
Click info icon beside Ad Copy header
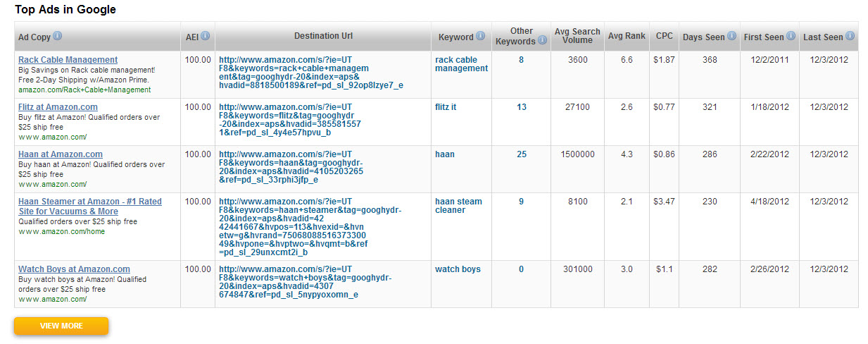(58, 36)
